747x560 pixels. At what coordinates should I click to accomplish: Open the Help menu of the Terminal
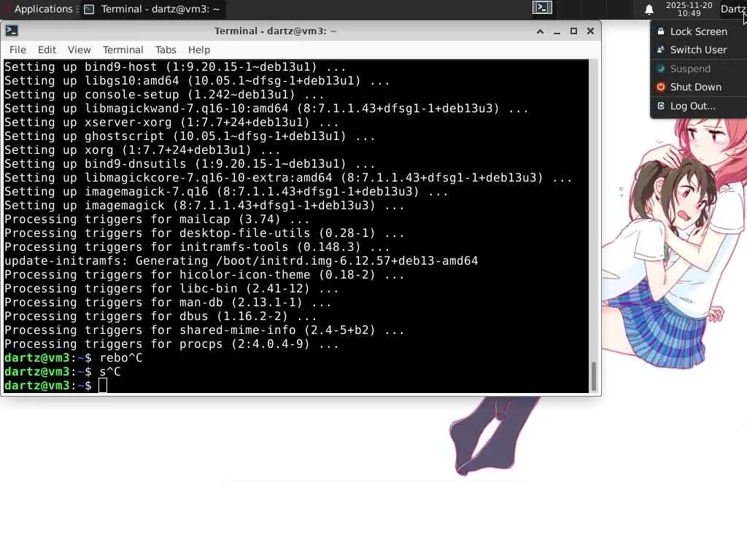click(199, 50)
